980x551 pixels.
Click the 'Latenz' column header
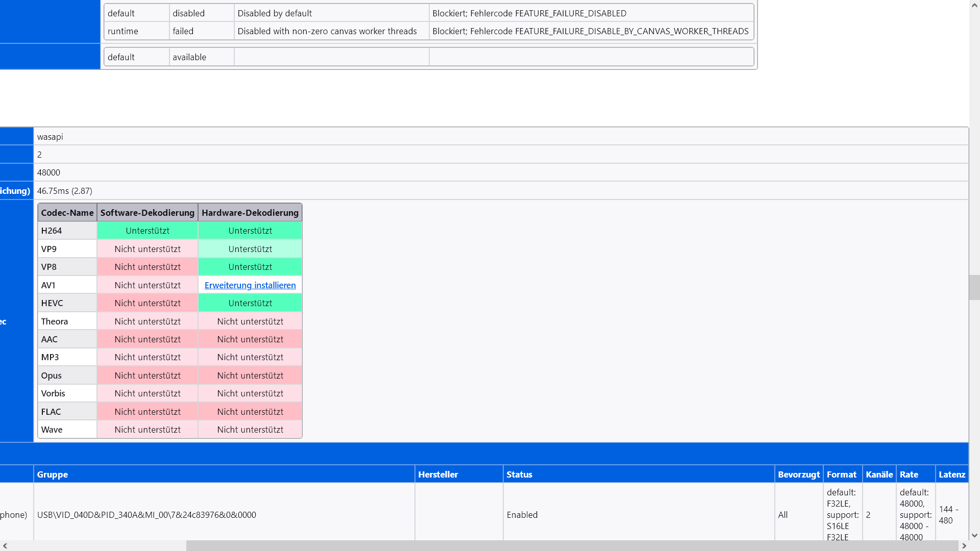click(952, 474)
